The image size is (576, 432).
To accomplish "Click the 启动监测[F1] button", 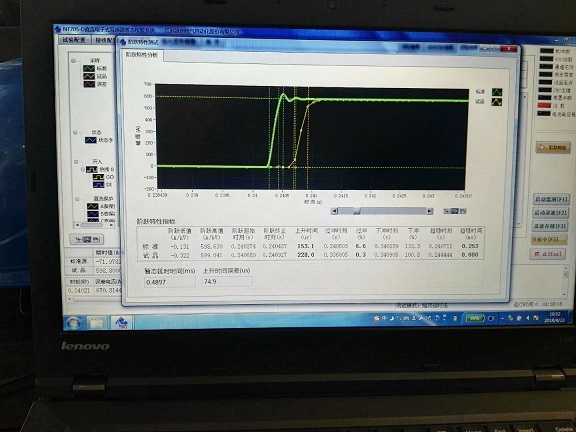I will coord(551,199).
